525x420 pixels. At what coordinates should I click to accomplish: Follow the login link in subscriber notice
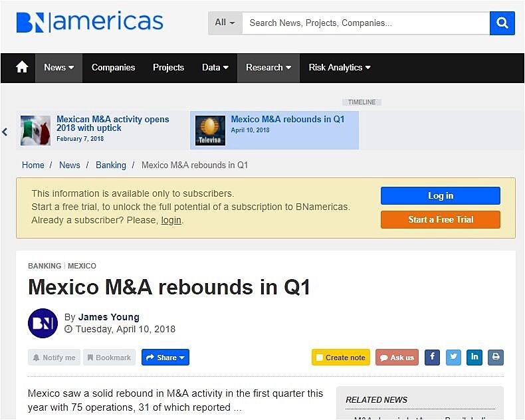pos(171,221)
